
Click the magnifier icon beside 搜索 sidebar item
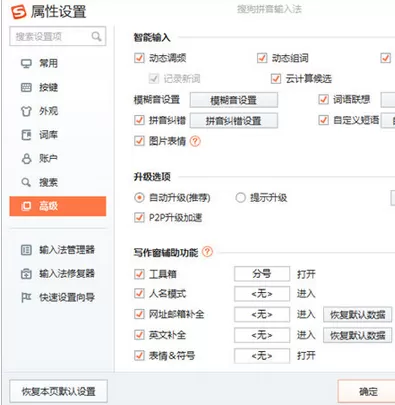click(26, 182)
